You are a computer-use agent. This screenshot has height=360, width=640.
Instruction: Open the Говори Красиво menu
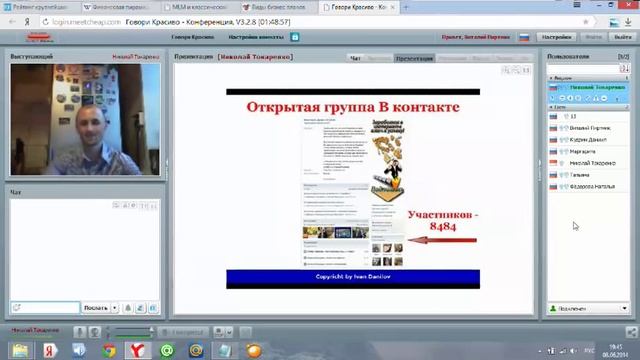(193, 37)
